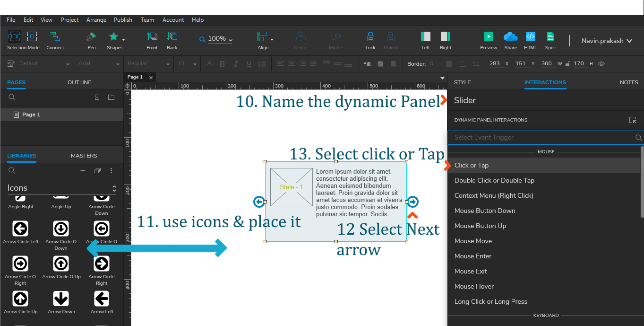Expand the zoom level dropdown
This screenshot has height=326, width=644.
[x=231, y=39]
